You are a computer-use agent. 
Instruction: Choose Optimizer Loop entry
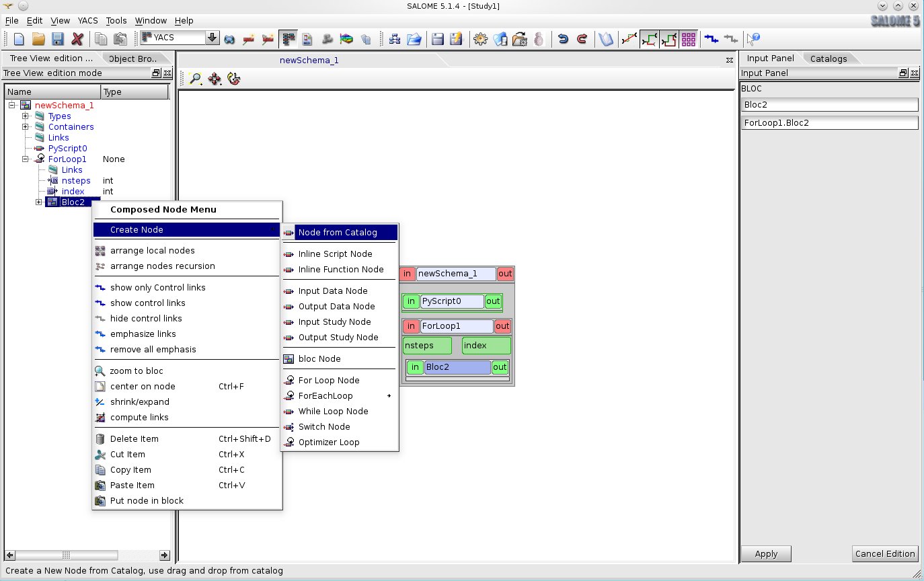coord(340,442)
